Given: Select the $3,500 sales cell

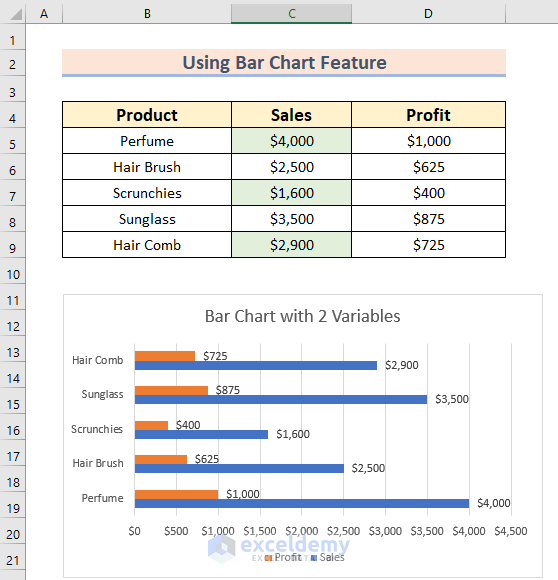Looking at the screenshot, I should click(x=291, y=219).
